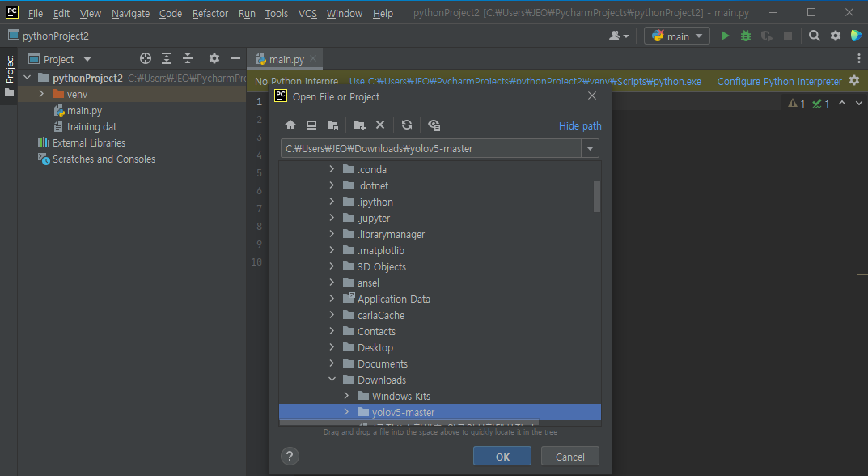Screen dimensions: 868x476
Task: Open the user account icon dropdown
Action: click(x=619, y=36)
